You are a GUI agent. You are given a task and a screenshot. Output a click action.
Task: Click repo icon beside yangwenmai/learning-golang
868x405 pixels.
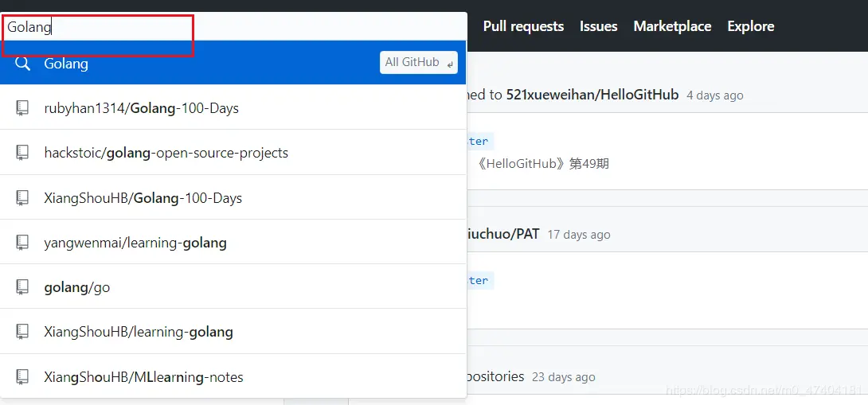[22, 243]
